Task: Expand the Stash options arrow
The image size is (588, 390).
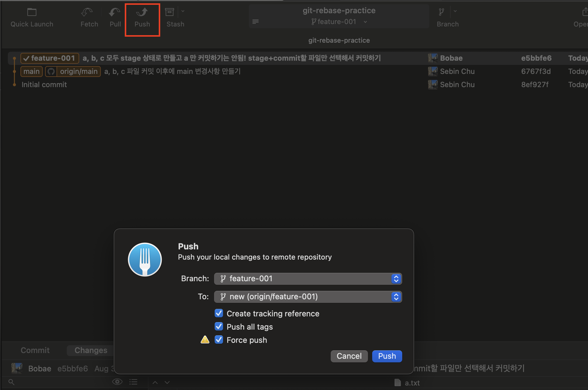Action: pyautogui.click(x=183, y=11)
